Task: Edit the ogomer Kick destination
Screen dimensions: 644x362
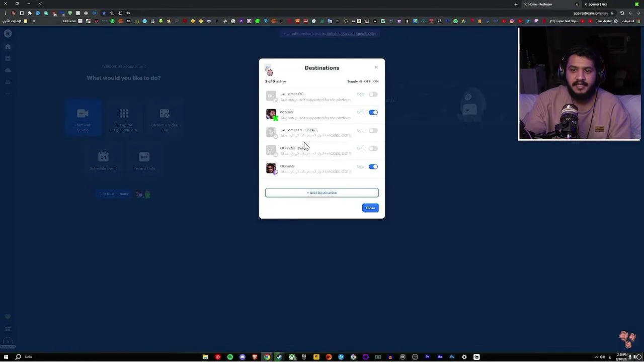Action: tap(360, 112)
